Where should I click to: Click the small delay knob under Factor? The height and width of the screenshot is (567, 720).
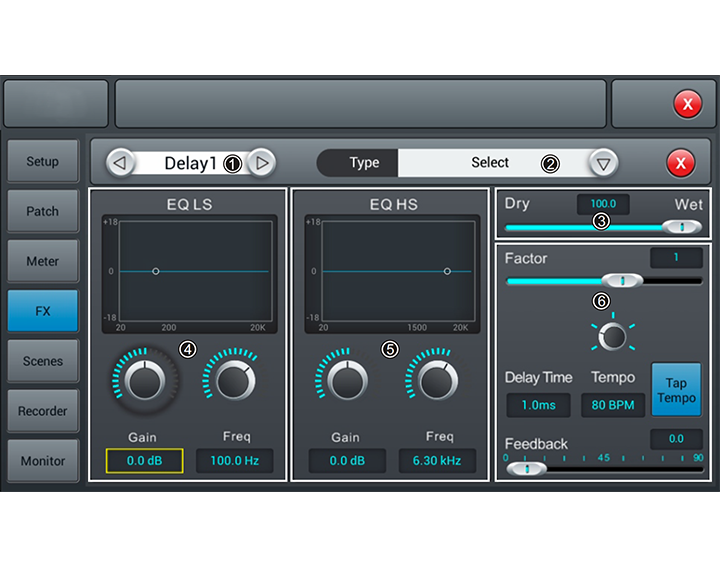click(x=612, y=336)
